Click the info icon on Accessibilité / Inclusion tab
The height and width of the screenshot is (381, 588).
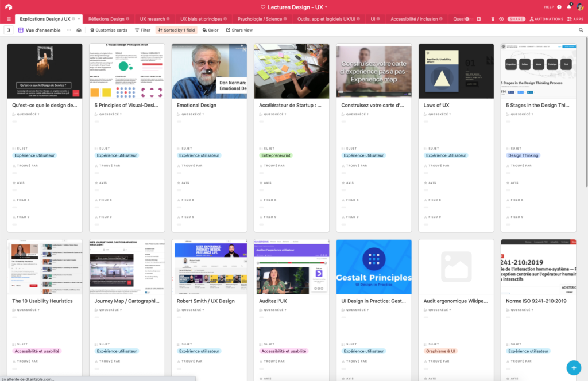point(440,19)
